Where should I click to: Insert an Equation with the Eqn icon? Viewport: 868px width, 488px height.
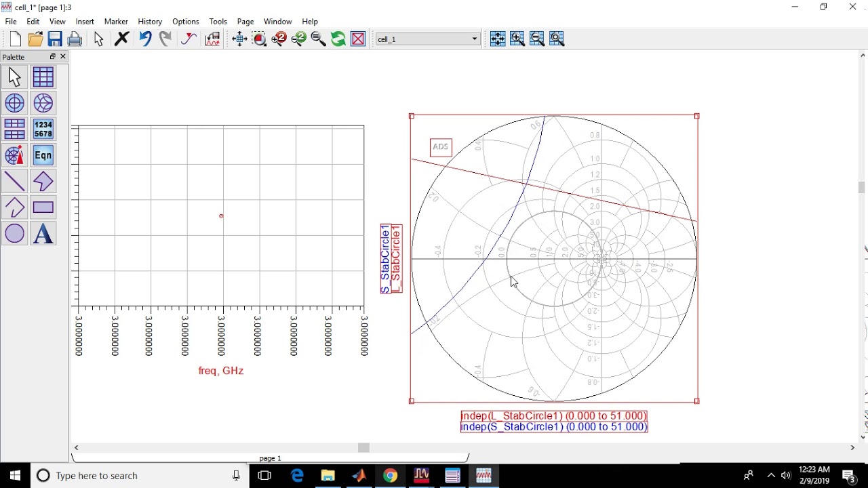pyautogui.click(x=43, y=155)
